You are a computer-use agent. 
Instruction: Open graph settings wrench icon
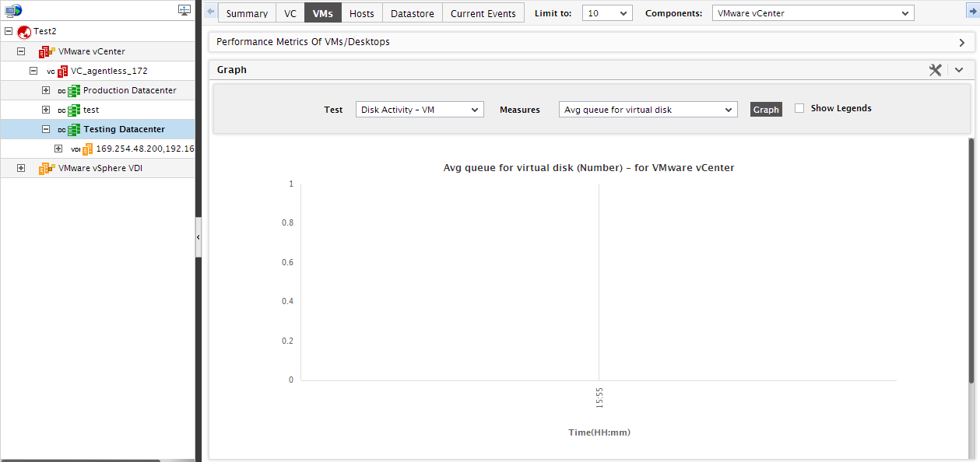pyautogui.click(x=936, y=70)
